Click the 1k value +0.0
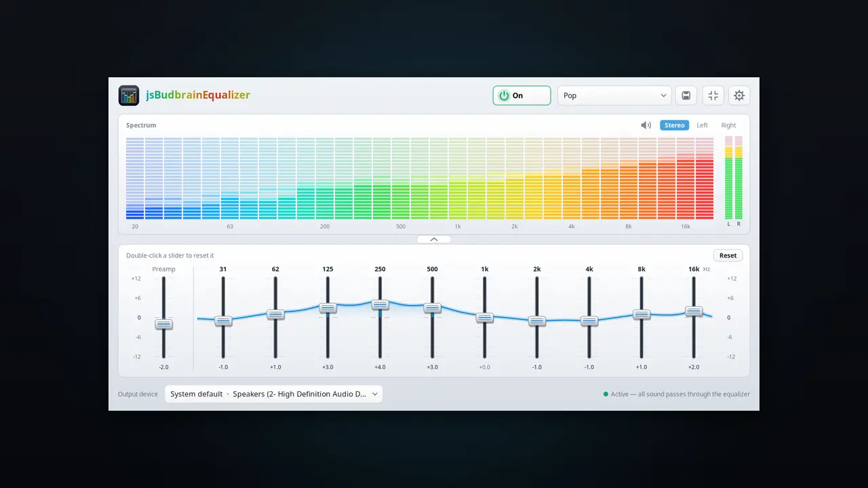The image size is (868, 488). coord(485,367)
